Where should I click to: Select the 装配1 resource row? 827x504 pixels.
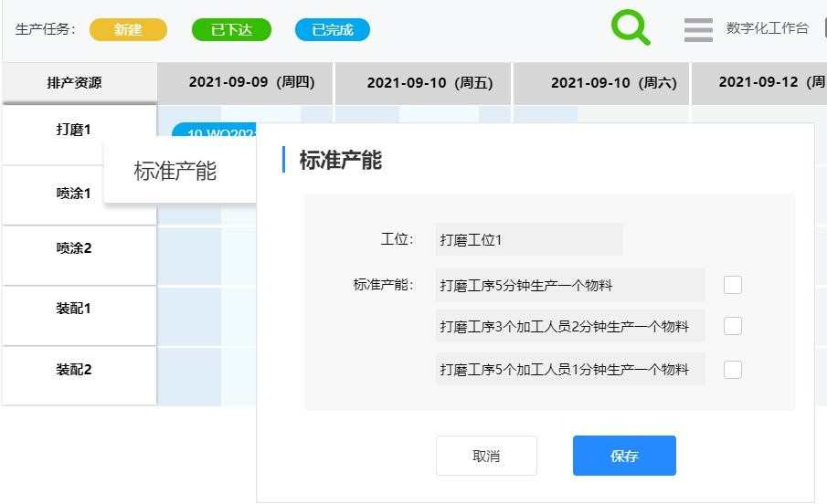coord(73,309)
